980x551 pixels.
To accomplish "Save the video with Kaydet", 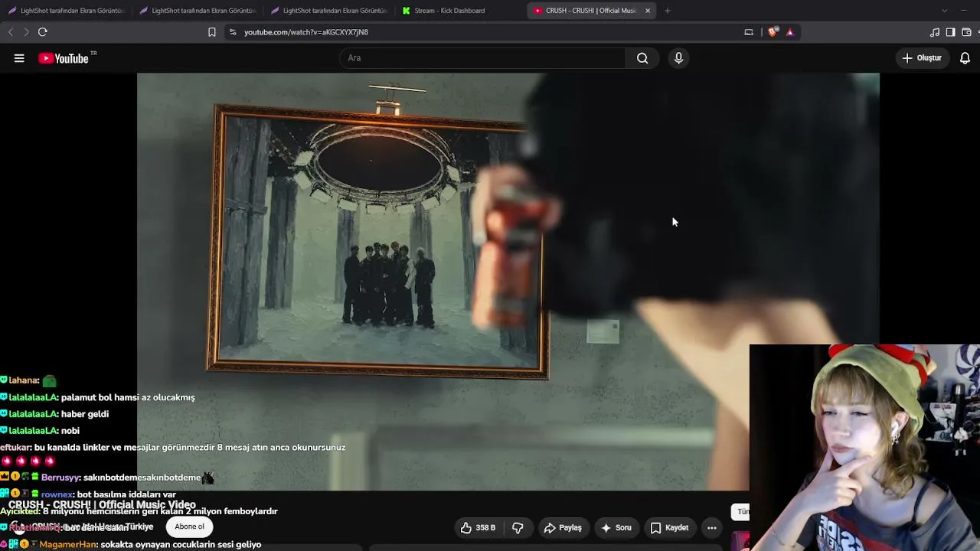I will (x=670, y=527).
